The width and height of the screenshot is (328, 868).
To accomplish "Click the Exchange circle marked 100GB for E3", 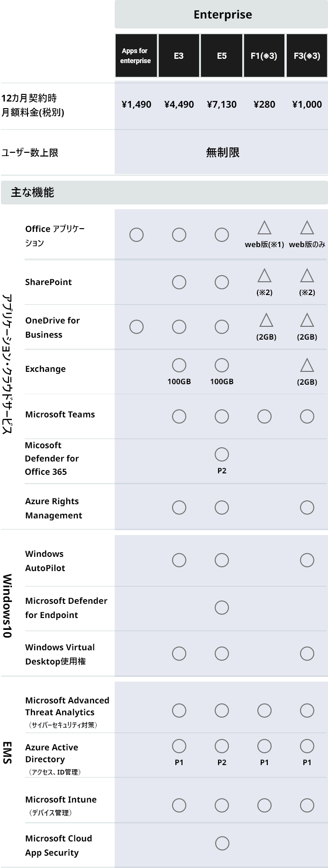I will tap(179, 365).
